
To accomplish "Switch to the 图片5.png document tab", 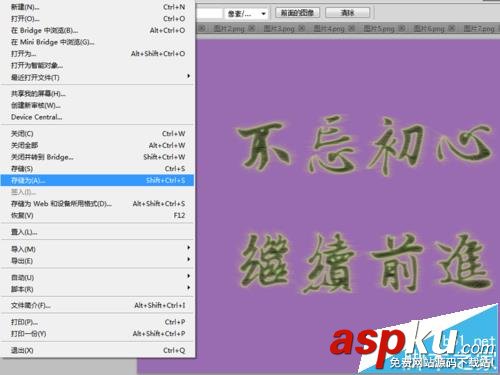I will pos(379,29).
